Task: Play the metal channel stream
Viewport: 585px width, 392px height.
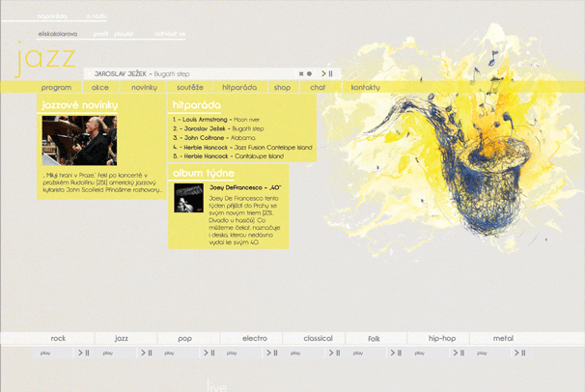Action: pyautogui.click(x=522, y=353)
